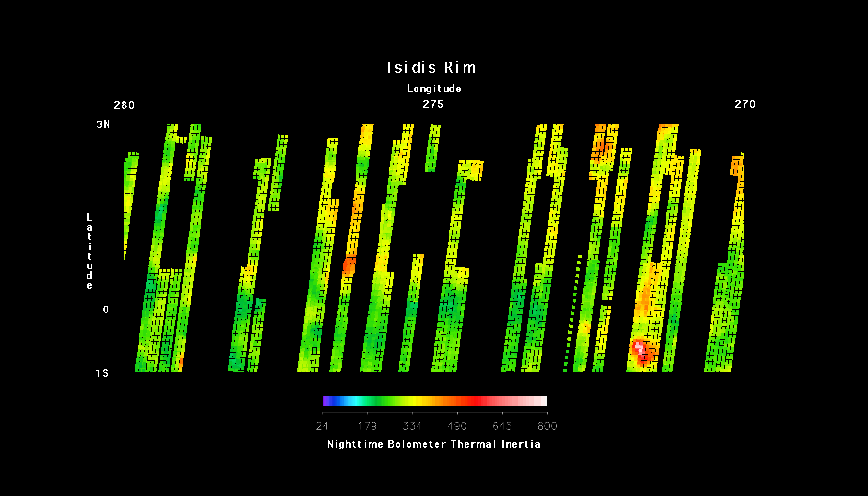868x496 pixels.
Task: Click the 280 longitude tick label
Action: pyautogui.click(x=124, y=105)
